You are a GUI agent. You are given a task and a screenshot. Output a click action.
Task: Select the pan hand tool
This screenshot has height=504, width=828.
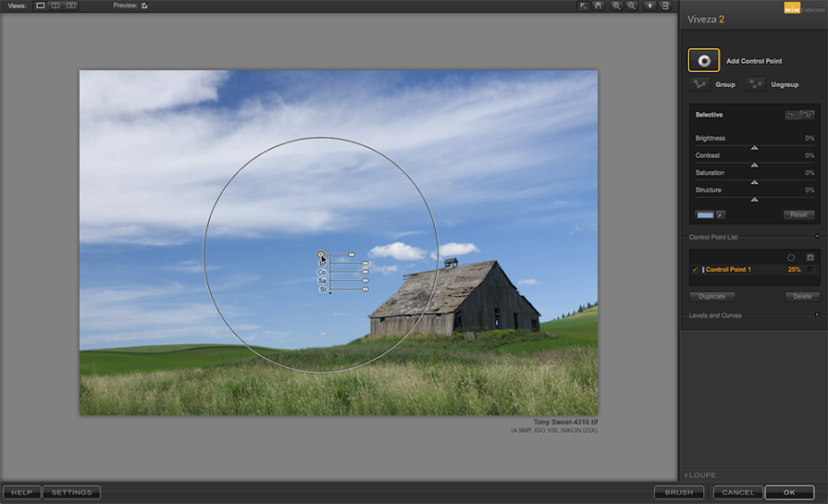point(599,6)
